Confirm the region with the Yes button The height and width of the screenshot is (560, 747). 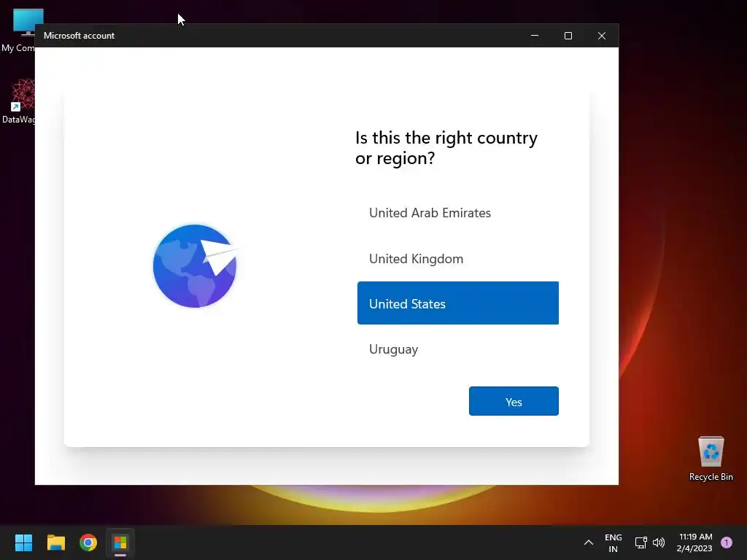(x=514, y=402)
